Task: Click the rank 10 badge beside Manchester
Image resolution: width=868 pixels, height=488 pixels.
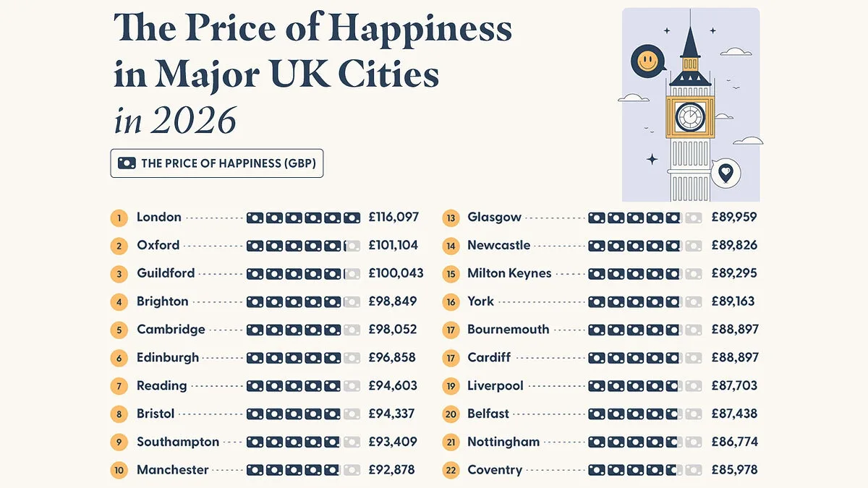Action: point(119,470)
